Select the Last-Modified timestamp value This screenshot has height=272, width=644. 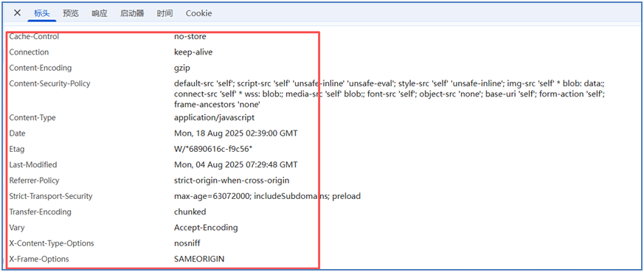pos(236,164)
